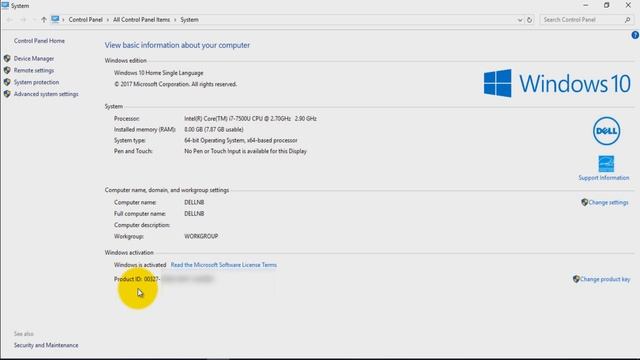Click View basic information heading
The image size is (640, 360).
tap(177, 45)
